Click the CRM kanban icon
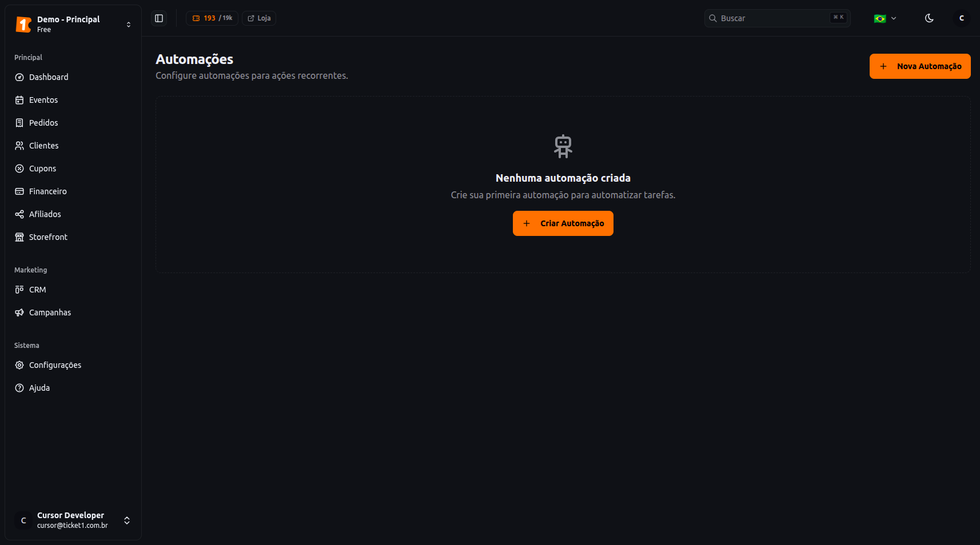Image resolution: width=980 pixels, height=545 pixels. click(19, 290)
